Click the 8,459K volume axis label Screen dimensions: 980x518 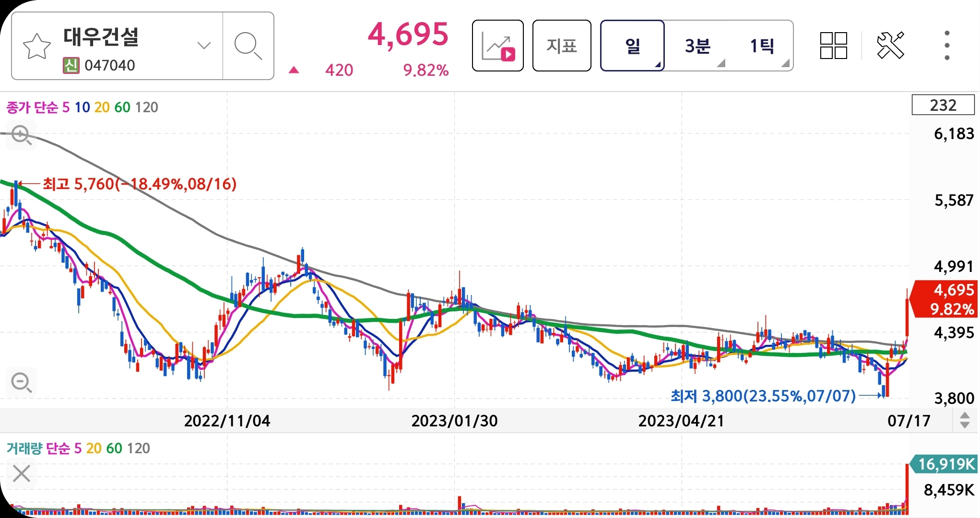pyautogui.click(x=949, y=490)
